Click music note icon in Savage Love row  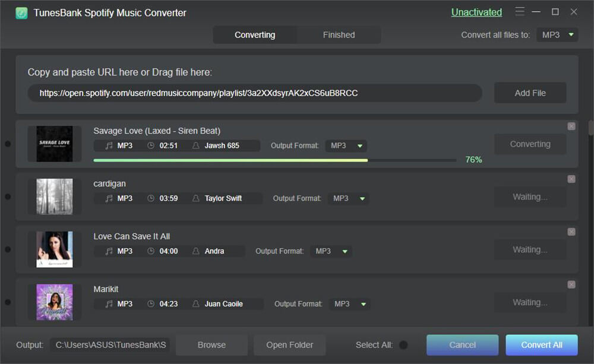109,145
